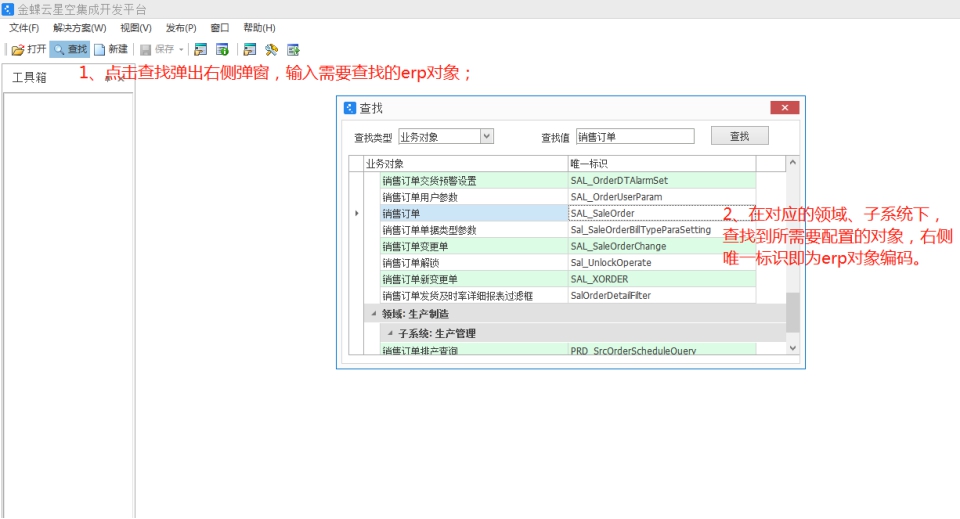Click the 查找 search button in the dialog
Screen dimensions: 960x519
pyautogui.click(x=740, y=136)
